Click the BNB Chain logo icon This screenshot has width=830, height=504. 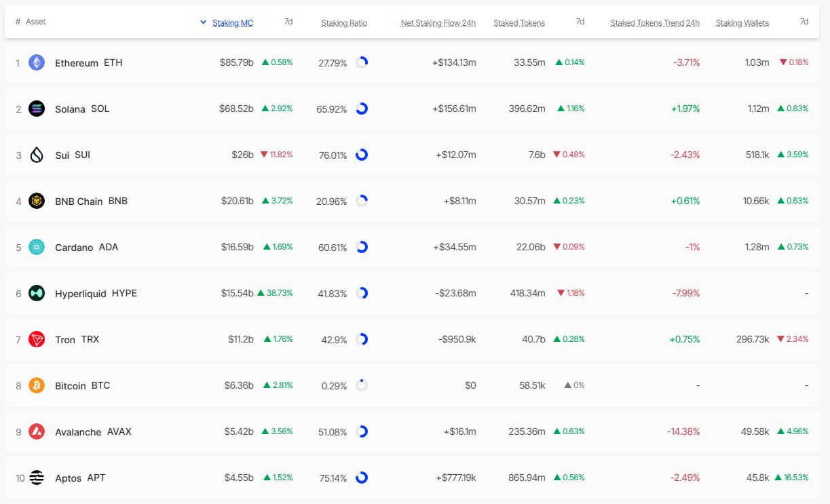37,201
